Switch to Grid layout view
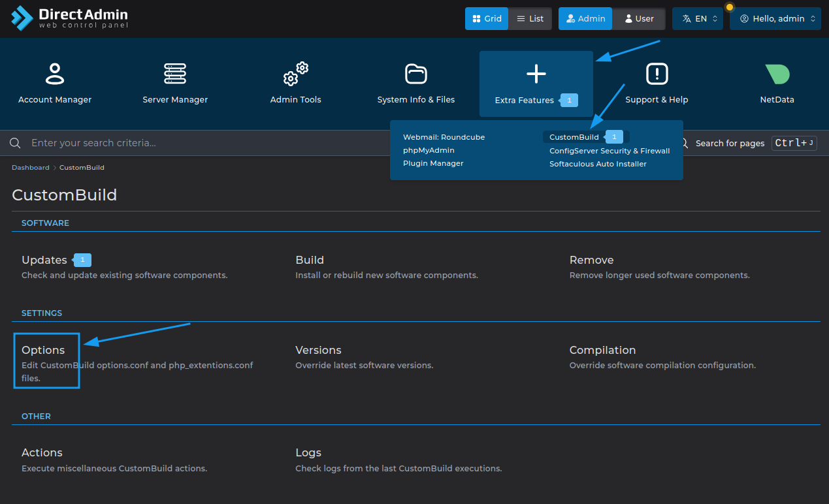Screen dimensions: 829x504 click(x=487, y=19)
